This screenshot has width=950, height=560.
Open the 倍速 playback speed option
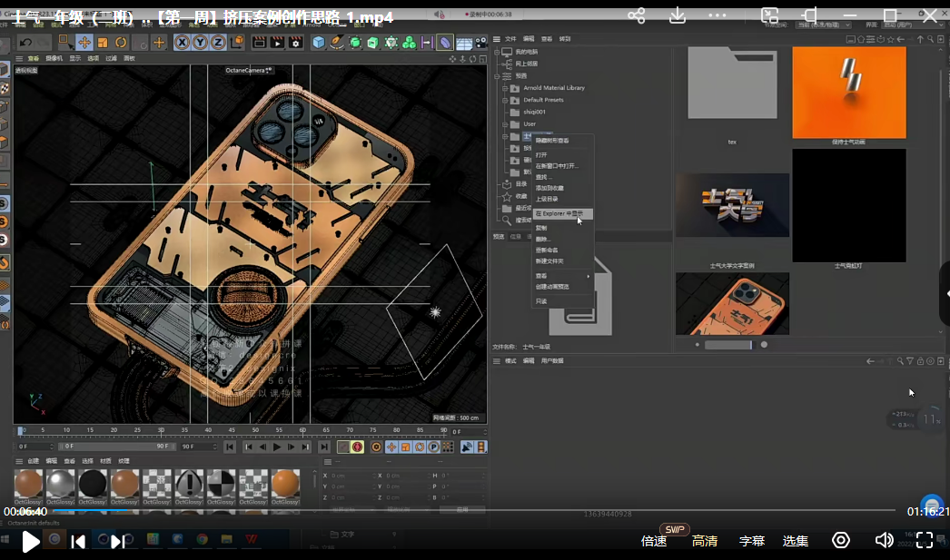point(654,541)
